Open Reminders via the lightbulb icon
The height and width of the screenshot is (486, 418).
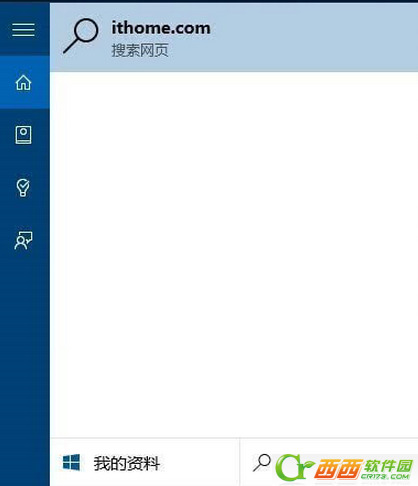[x=23, y=187]
